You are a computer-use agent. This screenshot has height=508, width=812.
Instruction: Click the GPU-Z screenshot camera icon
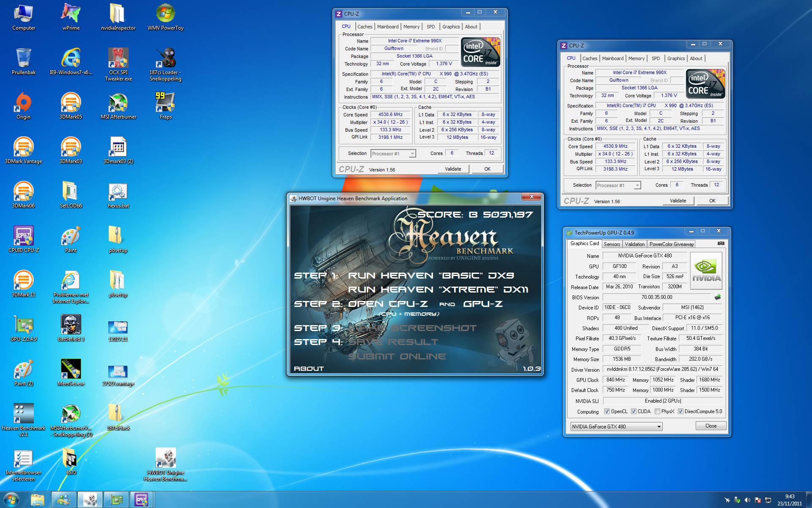pyautogui.click(x=721, y=243)
